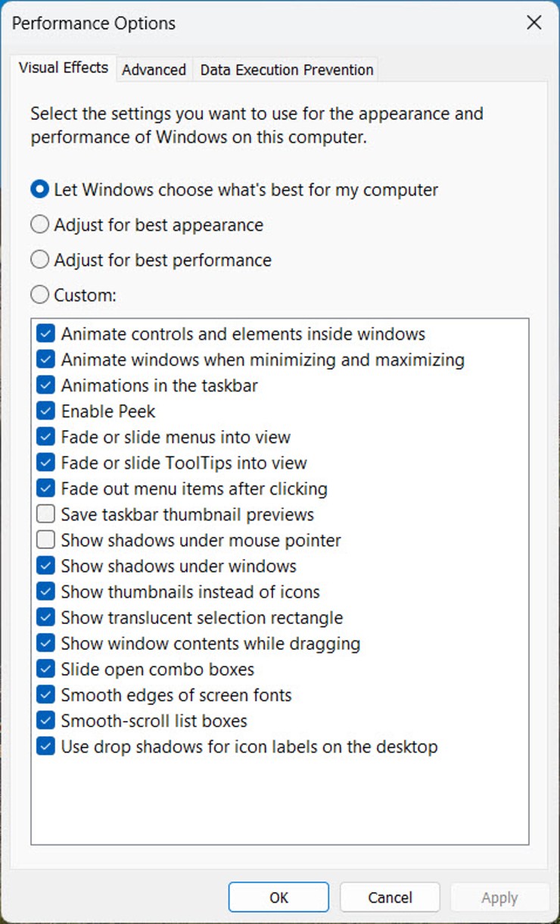Pick the Custom radio option
Viewport: 560px width, 924px height.
pos(40,295)
